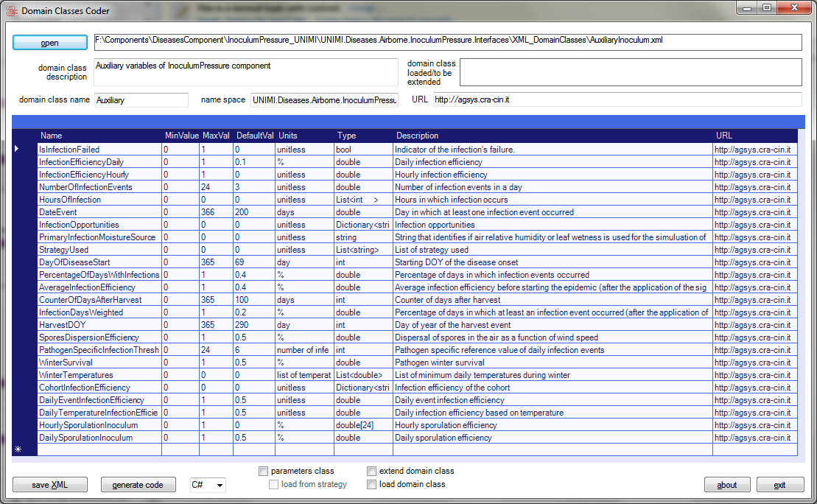Select the default value 290 cell

(254, 325)
